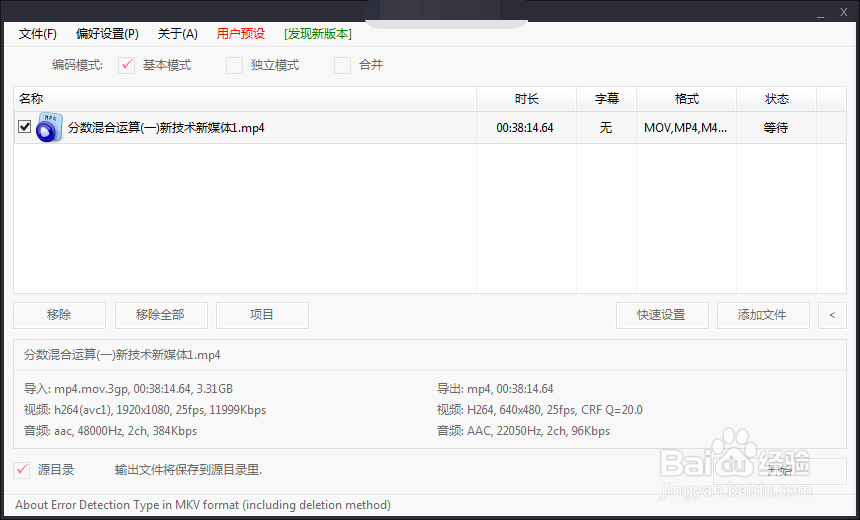
Task: Toggle the 基本模式 checkbox
Action: (x=127, y=65)
